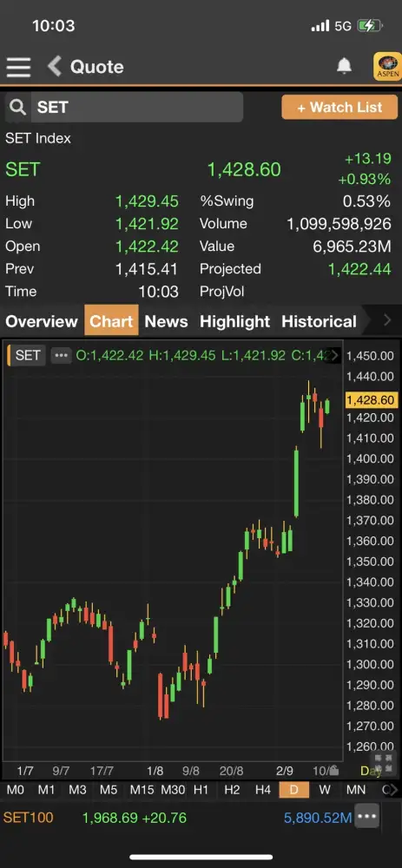
Task: Tap the 1,450.00 price axis label
Action: (x=371, y=355)
